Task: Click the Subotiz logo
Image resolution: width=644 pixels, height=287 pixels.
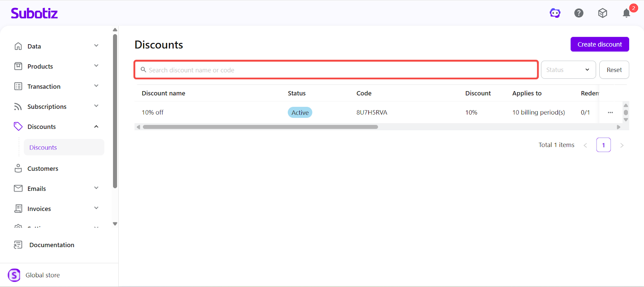Action: [x=34, y=13]
